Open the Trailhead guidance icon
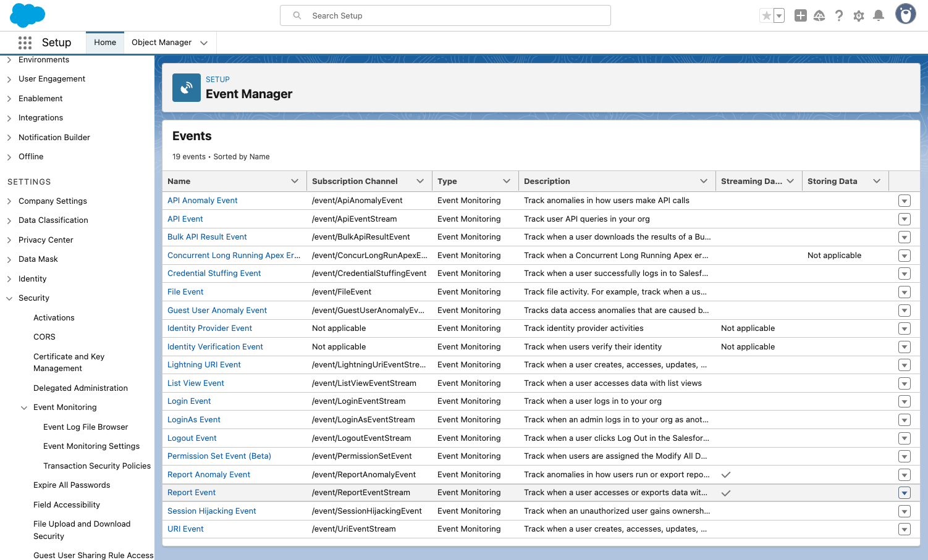Viewport: 928px width, 560px height. coord(819,16)
